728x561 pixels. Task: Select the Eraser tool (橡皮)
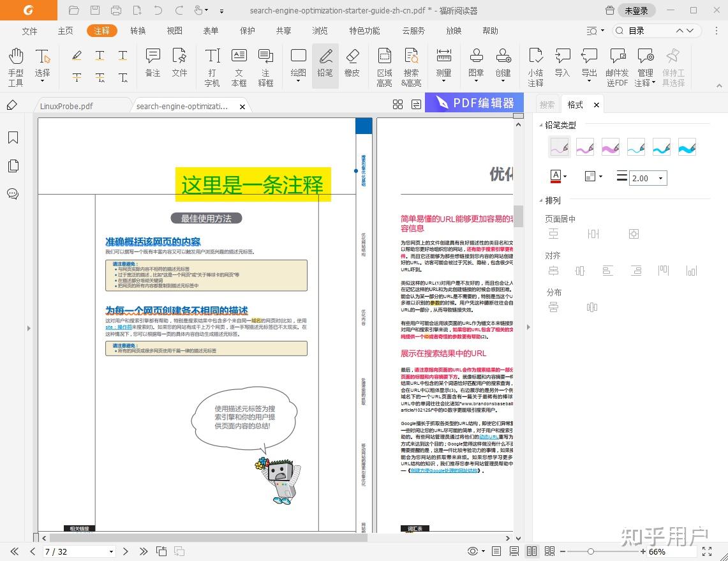[x=352, y=63]
